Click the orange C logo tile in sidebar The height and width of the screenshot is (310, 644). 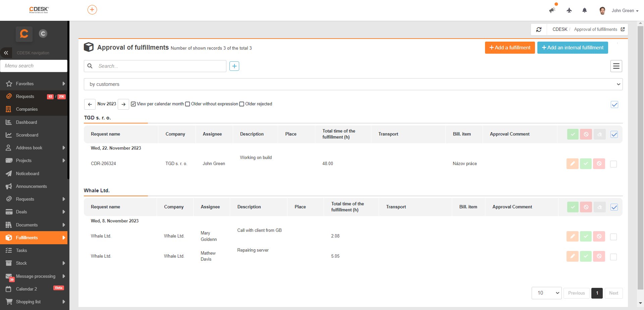point(24,34)
